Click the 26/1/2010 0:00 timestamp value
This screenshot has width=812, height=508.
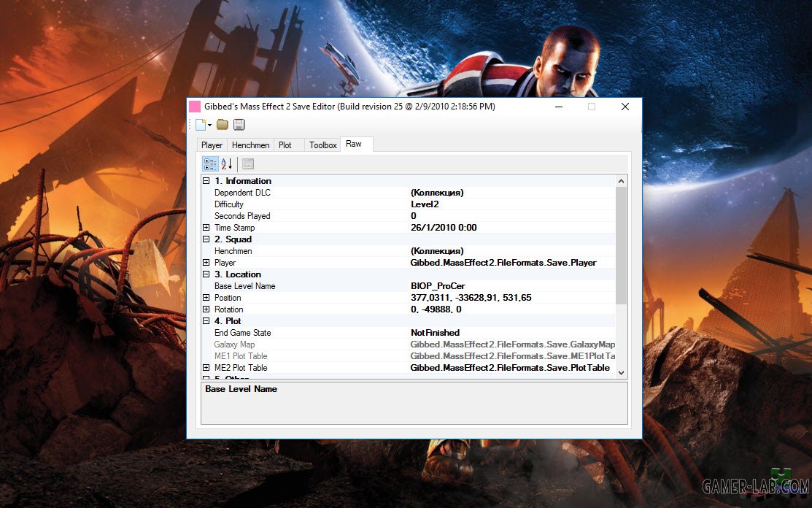[x=444, y=227]
